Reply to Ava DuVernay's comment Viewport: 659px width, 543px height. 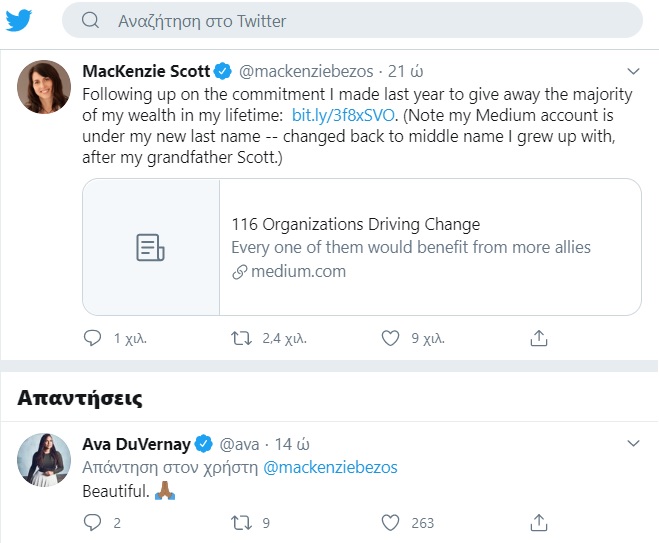[x=93, y=522]
